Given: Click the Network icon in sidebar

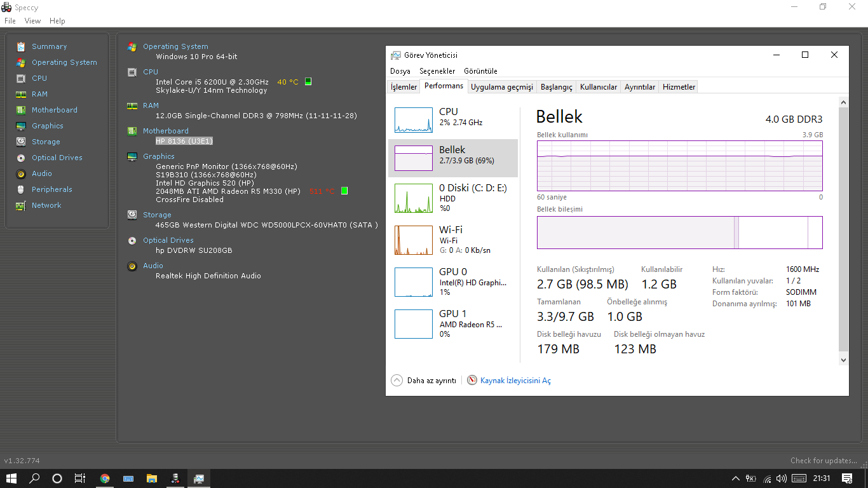Looking at the screenshot, I should [21, 205].
